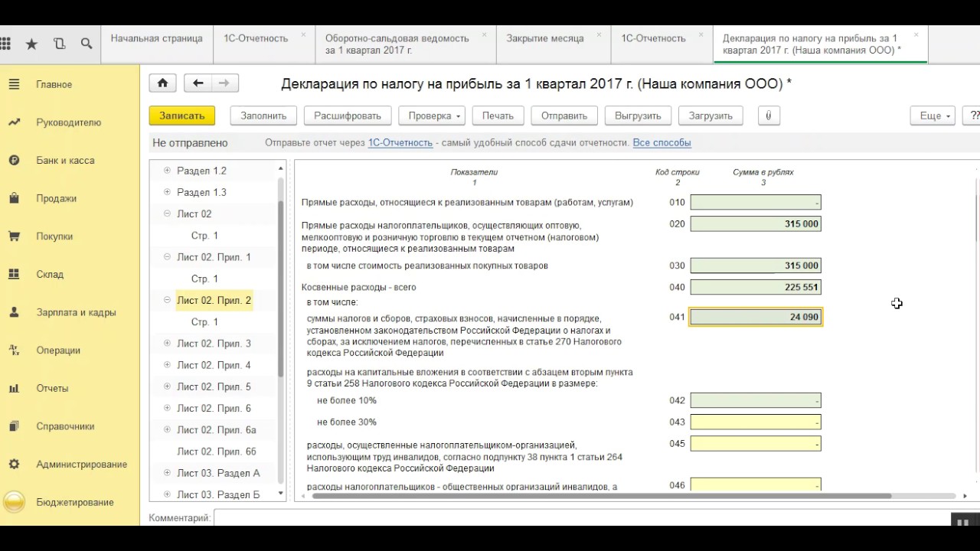Click Заполнить button
Screen dimensions: 980x551
263,116
